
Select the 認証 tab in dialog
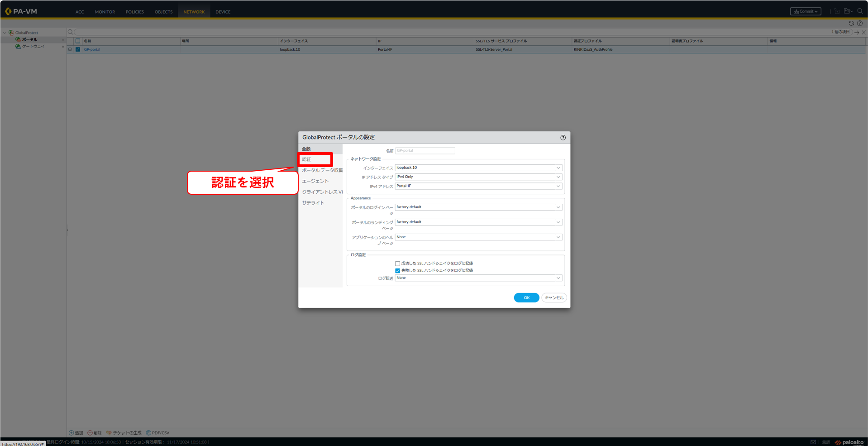[x=306, y=159]
